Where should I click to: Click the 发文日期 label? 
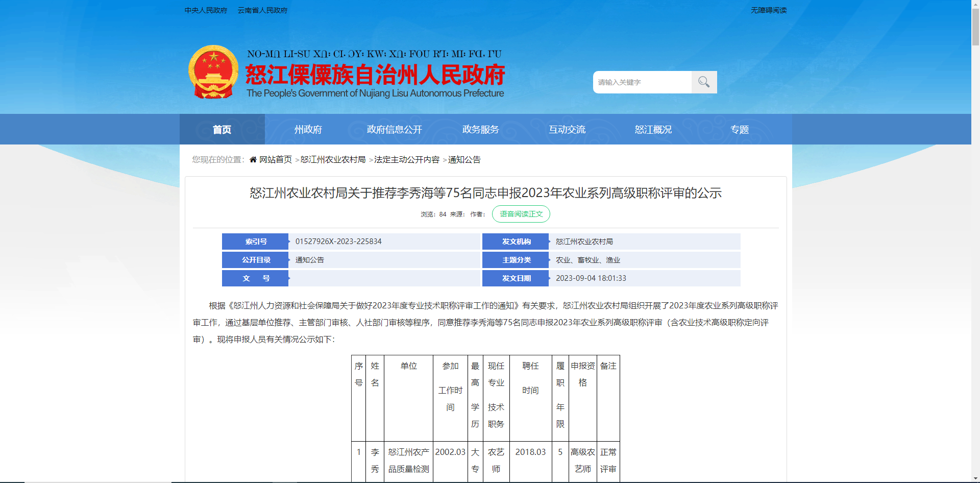[x=516, y=278]
